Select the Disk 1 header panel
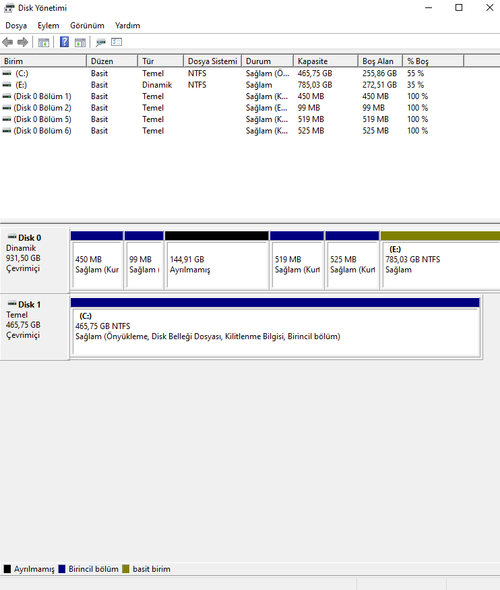The width and height of the screenshot is (500, 590). coord(35,327)
